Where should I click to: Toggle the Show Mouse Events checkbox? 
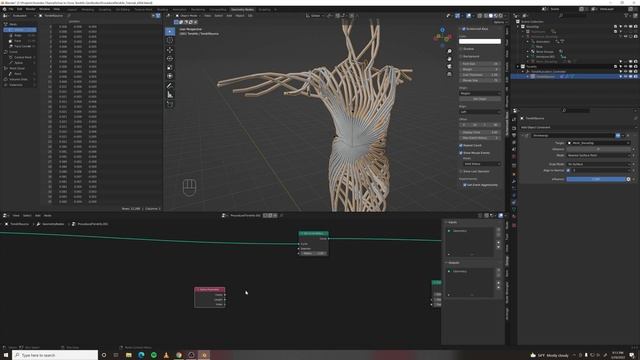coord(461,153)
